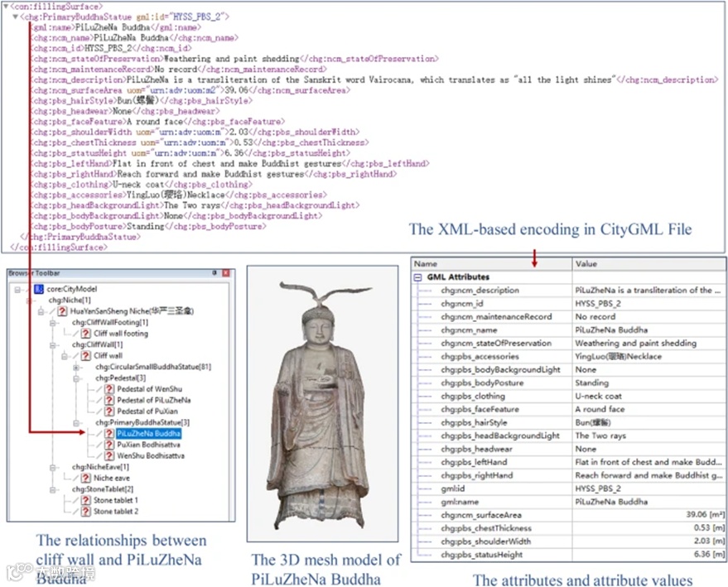Collapse the con:fillingSurface XML element
Screen dimensions: 728x587
[6, 6]
